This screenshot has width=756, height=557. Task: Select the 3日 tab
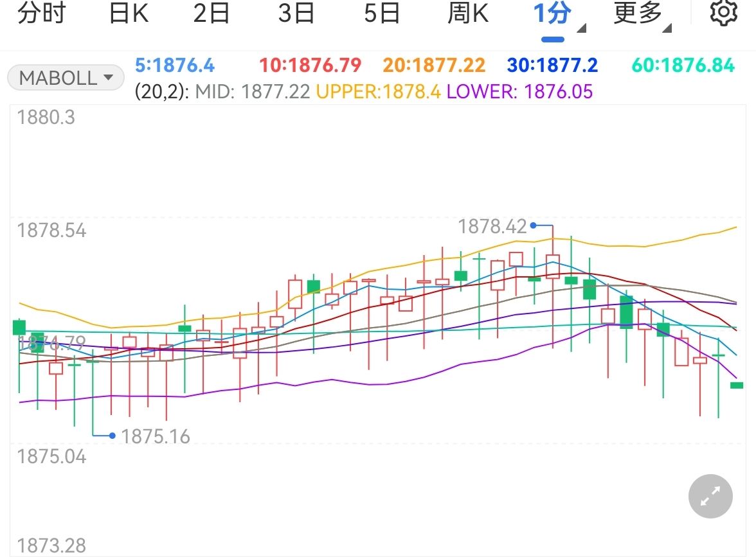pos(296,13)
